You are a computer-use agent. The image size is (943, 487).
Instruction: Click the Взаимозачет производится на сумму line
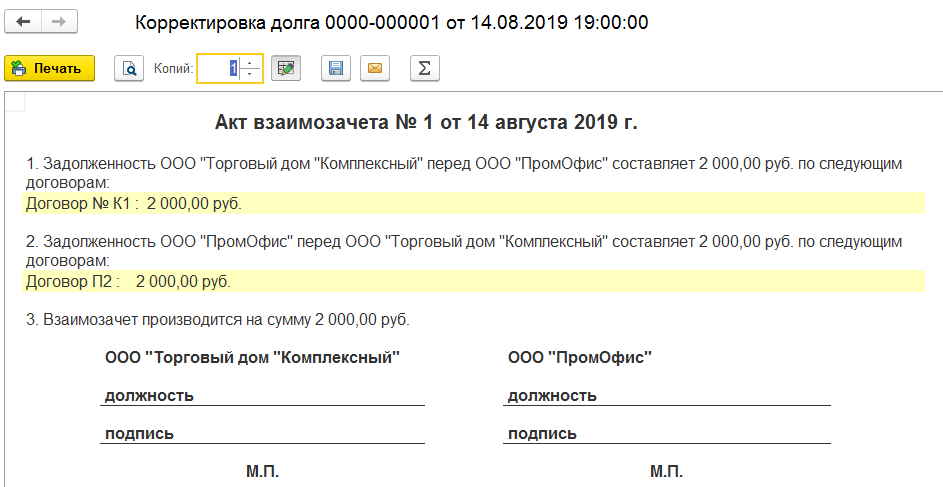click(x=218, y=320)
